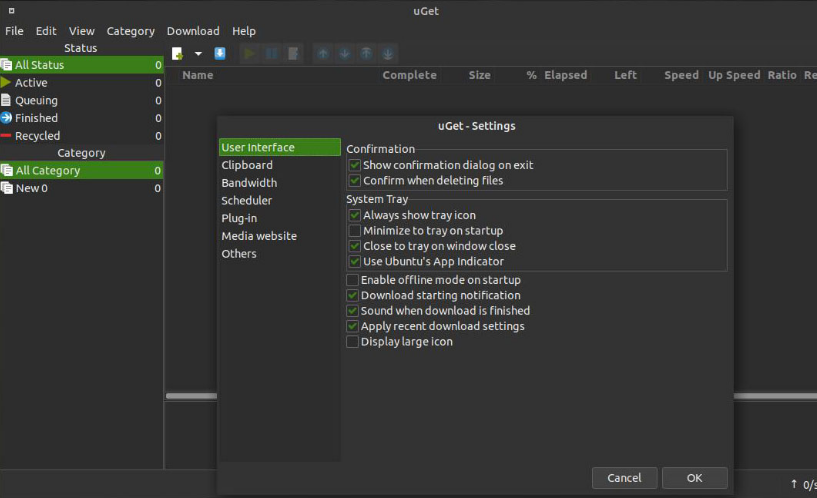
Task: Click the download Properties toolbar icon
Action: (x=293, y=53)
